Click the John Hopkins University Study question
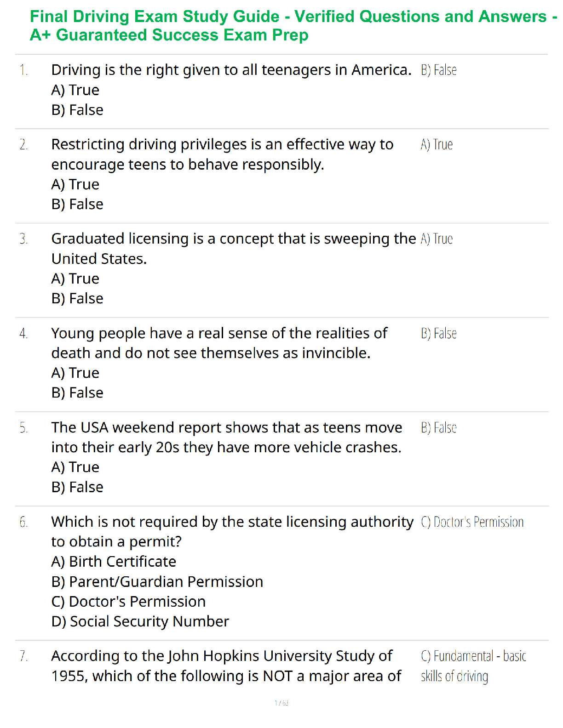Image resolution: width=563 pixels, height=728 pixels. coord(226,665)
